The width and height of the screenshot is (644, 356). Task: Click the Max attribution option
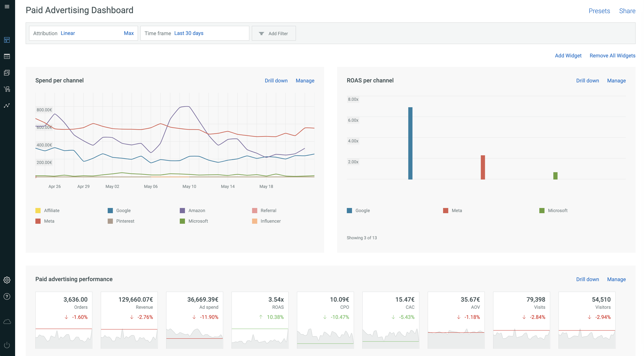click(129, 33)
